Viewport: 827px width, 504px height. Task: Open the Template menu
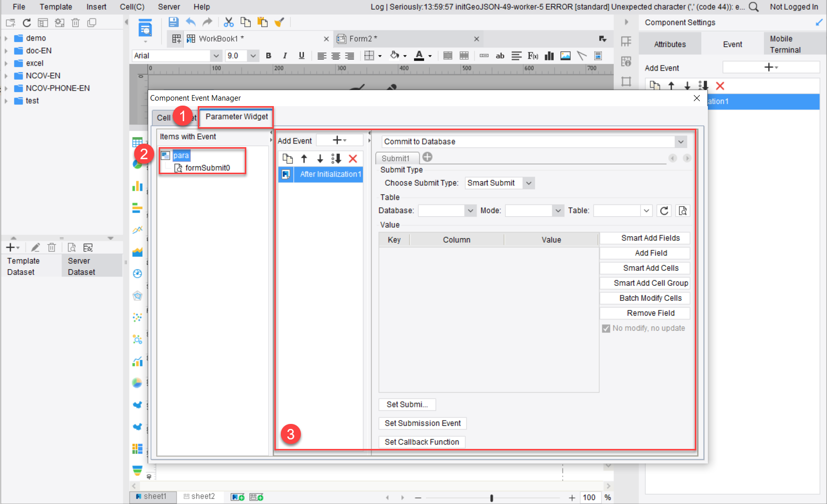point(56,7)
